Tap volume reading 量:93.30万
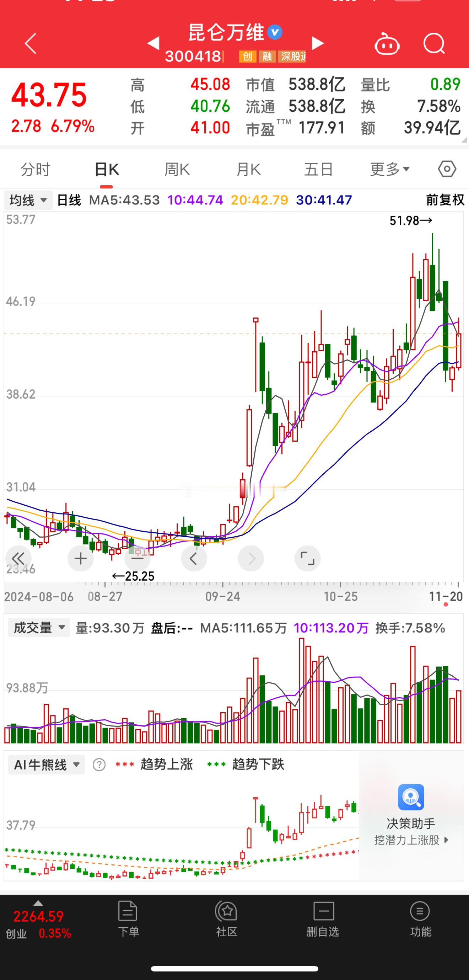 click(110, 628)
